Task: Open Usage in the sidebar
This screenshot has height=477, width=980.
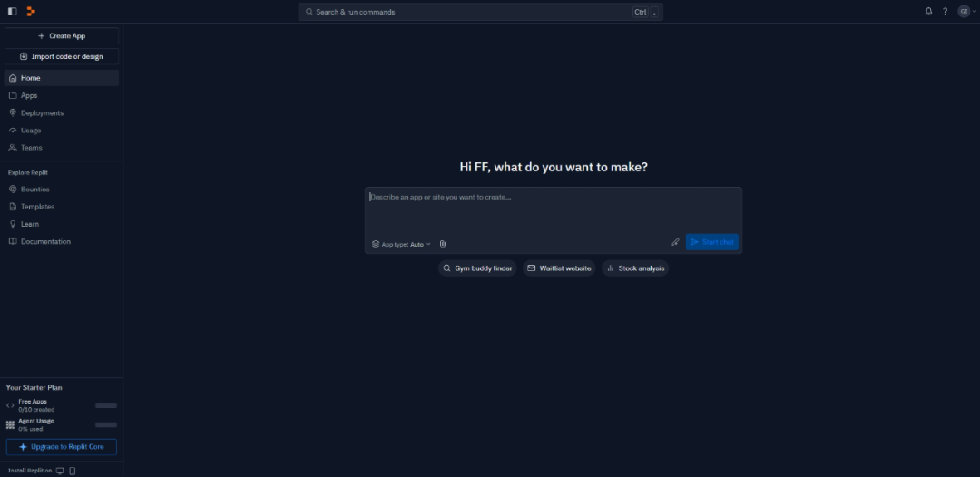Action: tap(62, 131)
